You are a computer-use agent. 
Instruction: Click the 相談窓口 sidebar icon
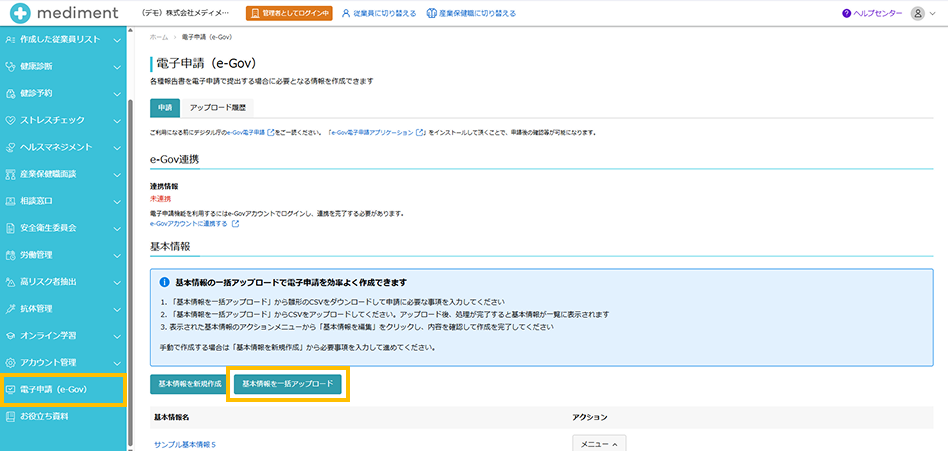pyautogui.click(x=10, y=201)
